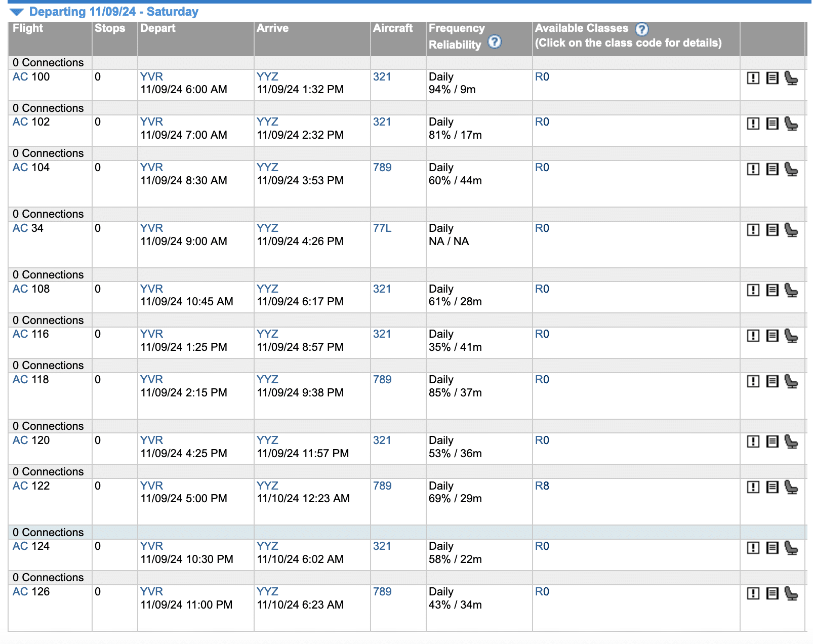View seat map icon for AC 34
813x644 pixels.
[x=791, y=230]
